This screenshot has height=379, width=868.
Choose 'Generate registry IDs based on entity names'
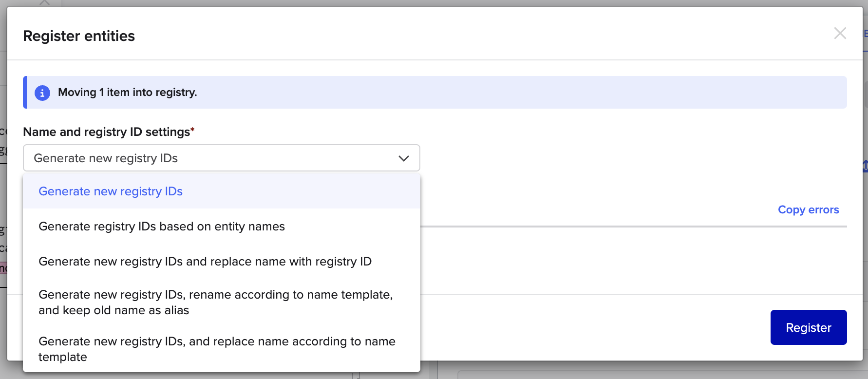pyautogui.click(x=222, y=227)
